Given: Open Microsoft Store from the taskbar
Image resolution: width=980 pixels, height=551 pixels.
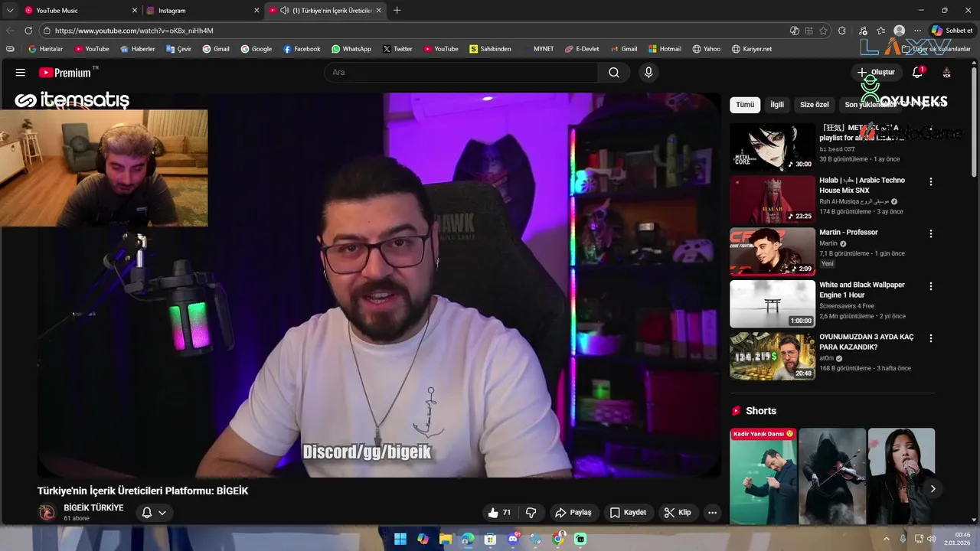Looking at the screenshot, I should pos(490,539).
